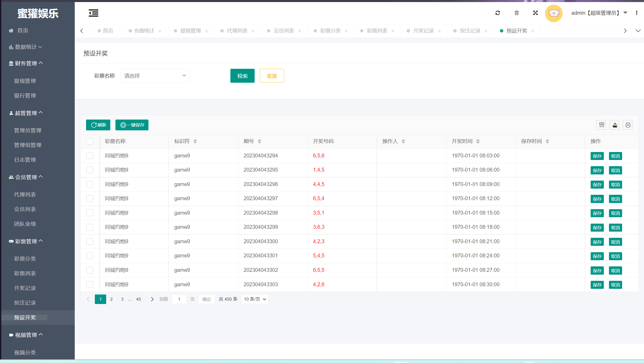Image resolution: width=644 pixels, height=363 pixels.
Task: Collapse the 超管管理 sidebar group
Action: pos(26,113)
